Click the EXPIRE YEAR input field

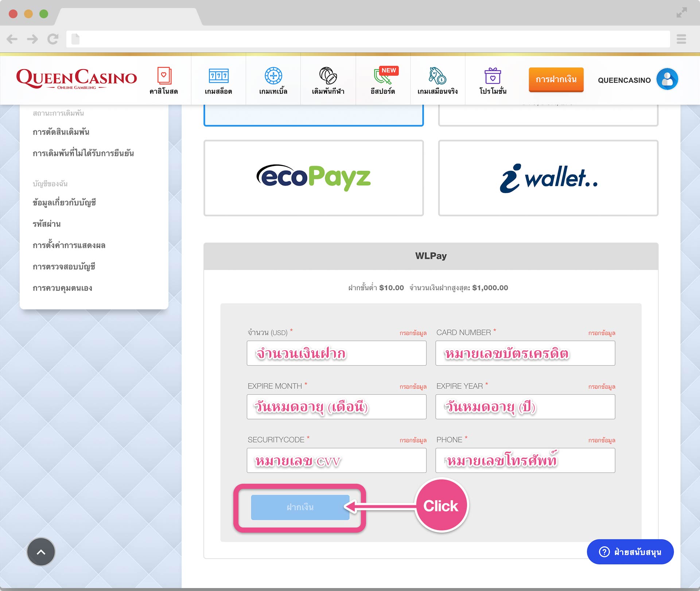tap(525, 407)
